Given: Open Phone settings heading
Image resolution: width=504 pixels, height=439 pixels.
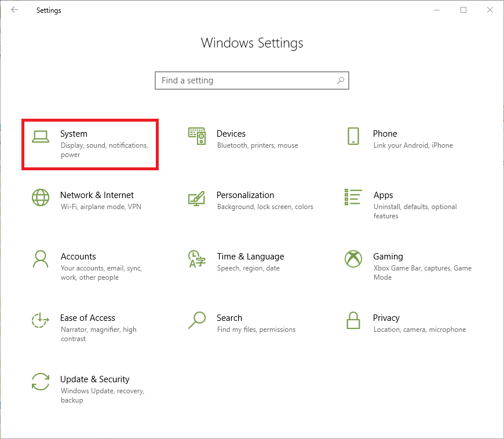Looking at the screenshot, I should [x=385, y=134].
